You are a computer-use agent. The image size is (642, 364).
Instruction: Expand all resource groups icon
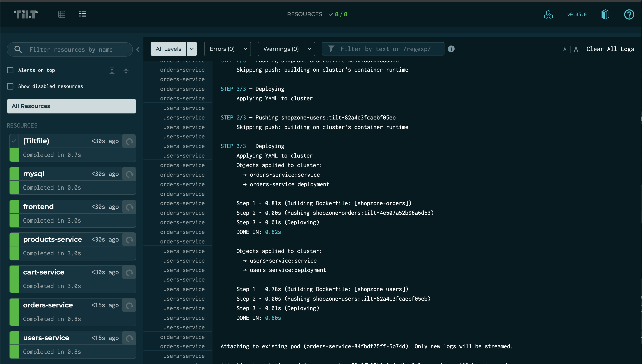[112, 71]
